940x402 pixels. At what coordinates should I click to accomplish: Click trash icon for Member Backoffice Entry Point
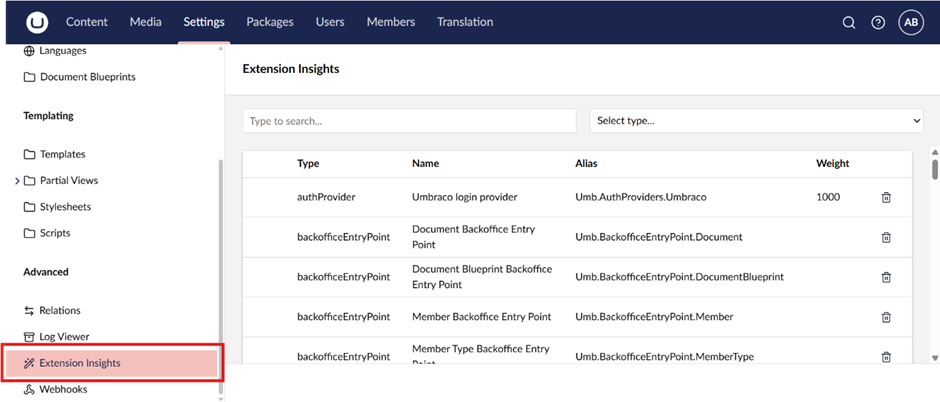tap(886, 317)
